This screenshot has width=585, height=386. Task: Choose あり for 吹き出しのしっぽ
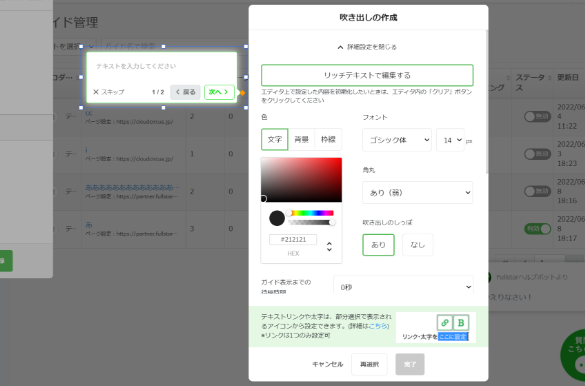tap(378, 245)
